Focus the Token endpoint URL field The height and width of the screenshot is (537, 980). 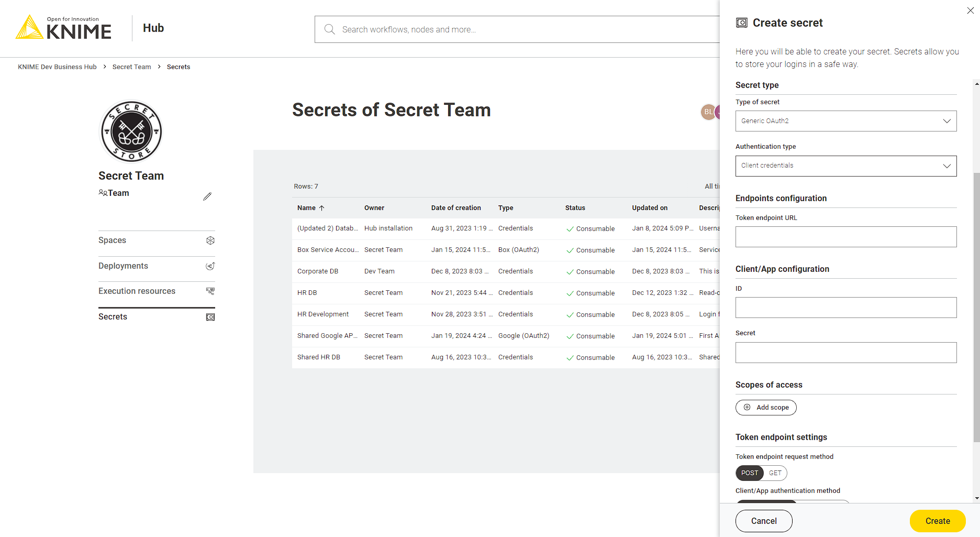846,237
